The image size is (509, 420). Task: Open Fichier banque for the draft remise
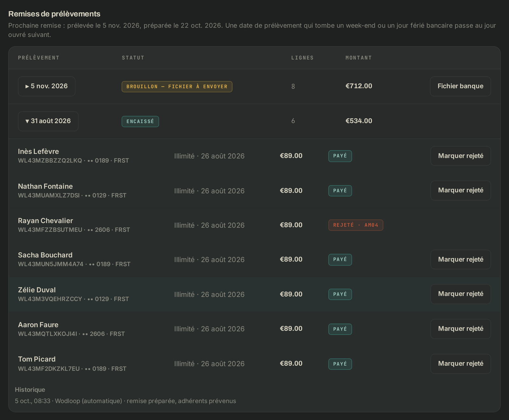pyautogui.click(x=460, y=86)
